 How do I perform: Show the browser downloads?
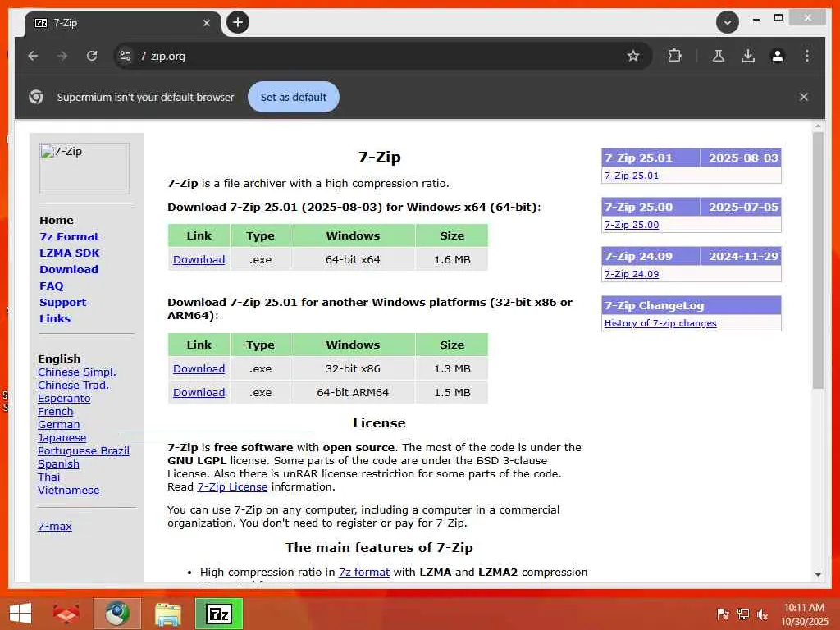(748, 56)
